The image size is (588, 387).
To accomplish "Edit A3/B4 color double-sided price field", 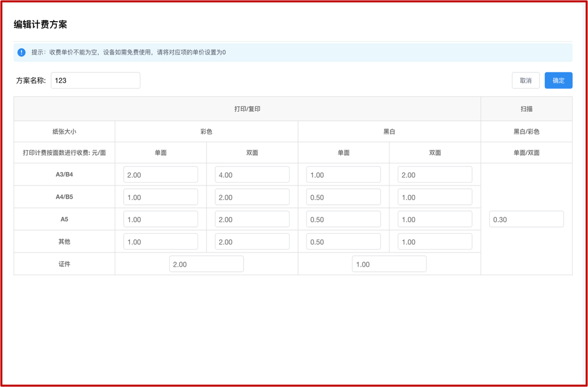I will click(x=252, y=175).
